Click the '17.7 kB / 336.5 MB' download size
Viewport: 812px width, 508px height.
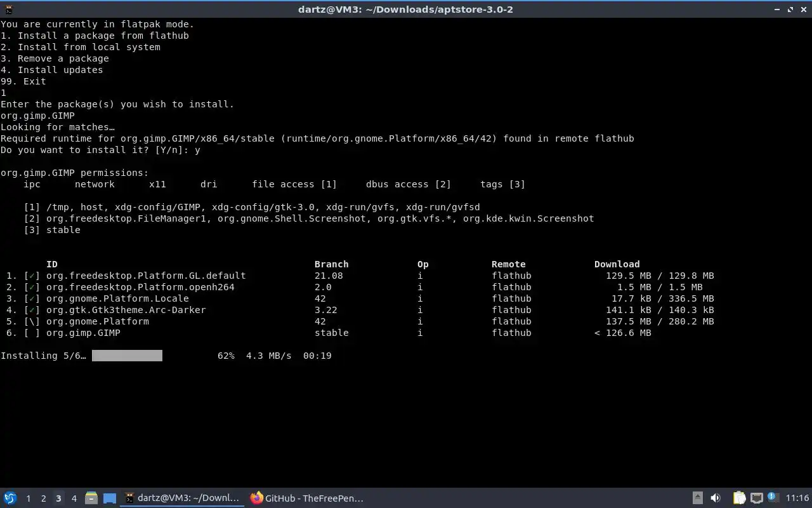(663, 298)
